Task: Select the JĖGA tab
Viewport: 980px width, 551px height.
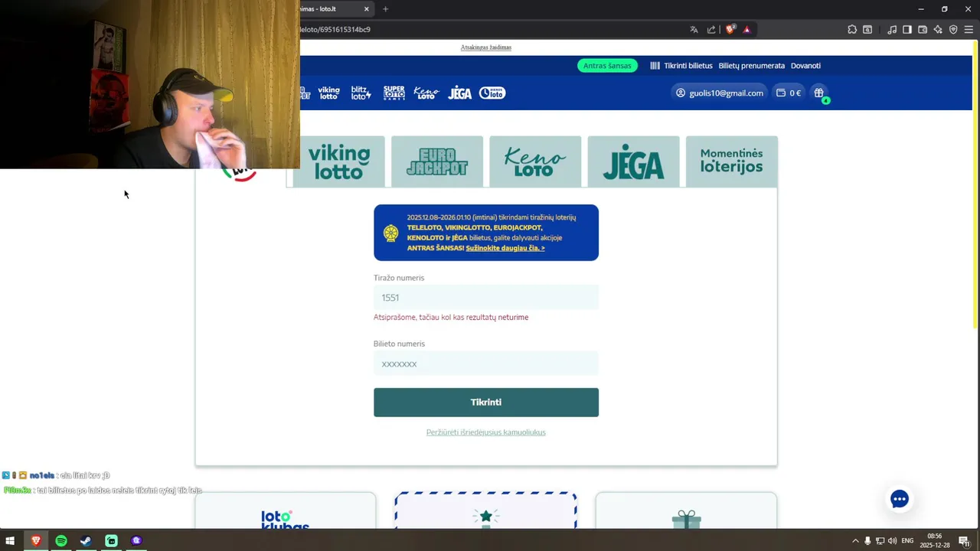Action: click(x=633, y=161)
